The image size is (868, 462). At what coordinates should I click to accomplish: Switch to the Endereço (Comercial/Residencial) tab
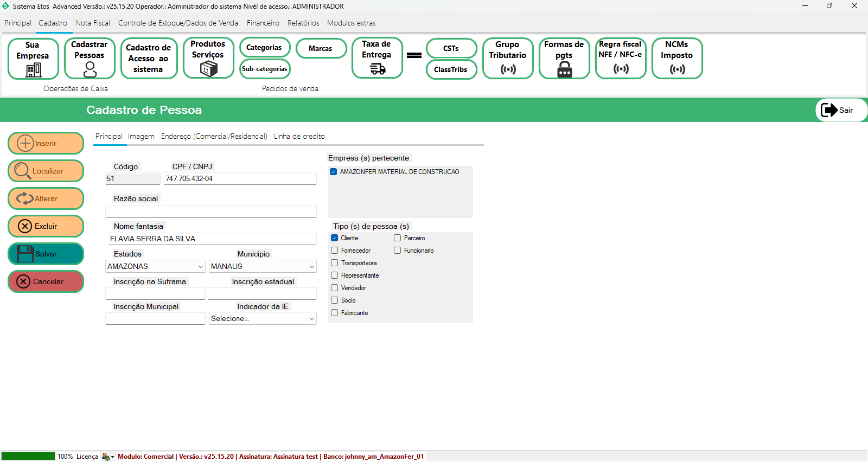click(214, 136)
